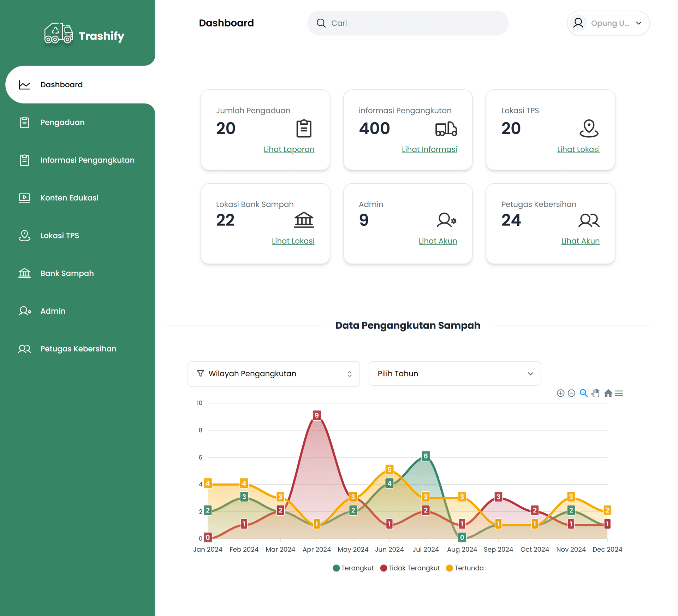Screen dimensions: 678x616
Task: Open the chart hamburger menu icon
Action: [619, 393]
